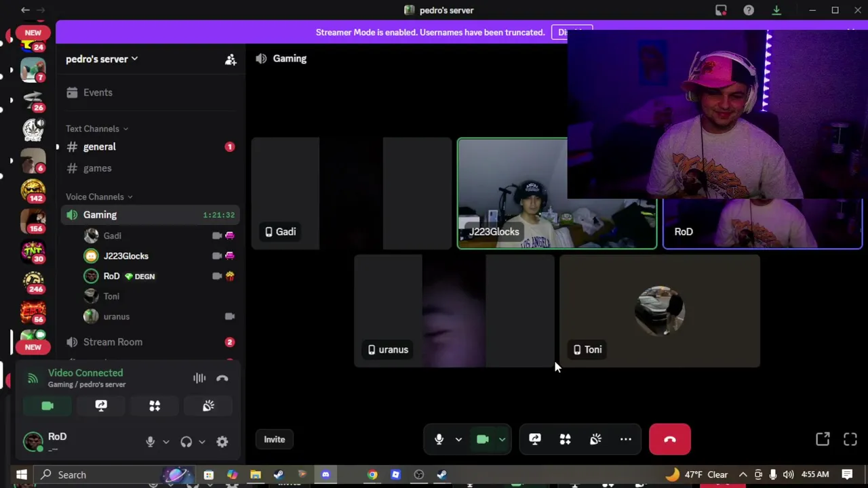The width and height of the screenshot is (868, 488).
Task: Open the Invite people icon beside server name
Action: [x=231, y=60]
